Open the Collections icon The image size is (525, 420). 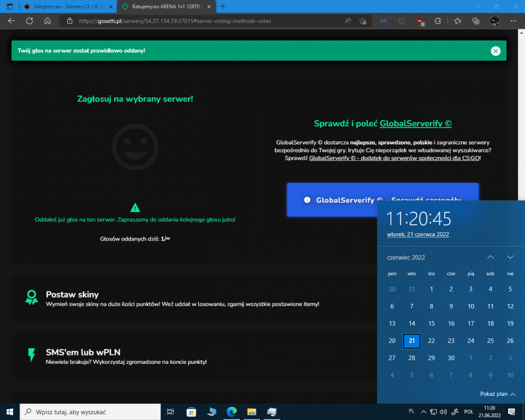tap(476, 21)
